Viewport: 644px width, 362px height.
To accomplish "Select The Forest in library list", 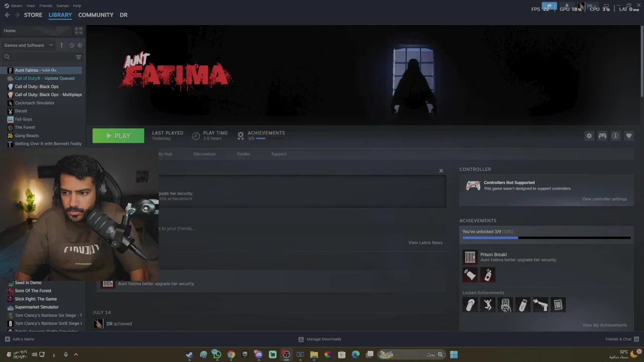I will click(41, 127).
